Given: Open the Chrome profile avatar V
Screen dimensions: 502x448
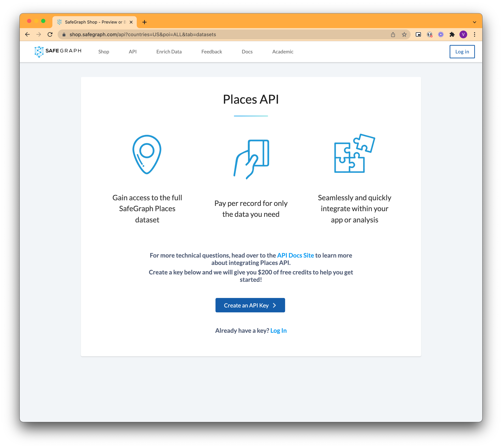Looking at the screenshot, I should point(463,34).
